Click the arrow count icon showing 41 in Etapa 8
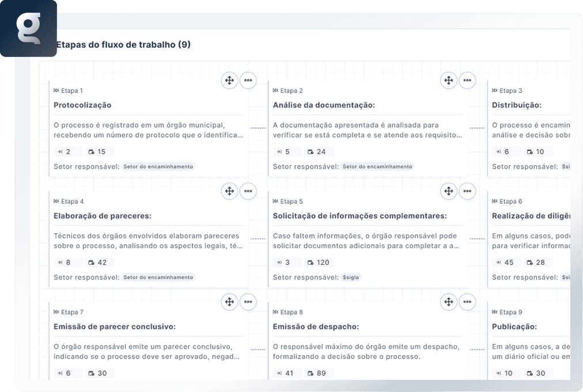Screen dimensions: 583x392 pos(279,373)
